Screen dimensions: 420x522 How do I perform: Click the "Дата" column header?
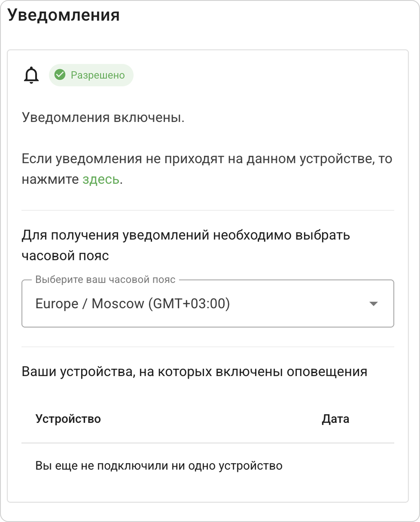point(335,419)
